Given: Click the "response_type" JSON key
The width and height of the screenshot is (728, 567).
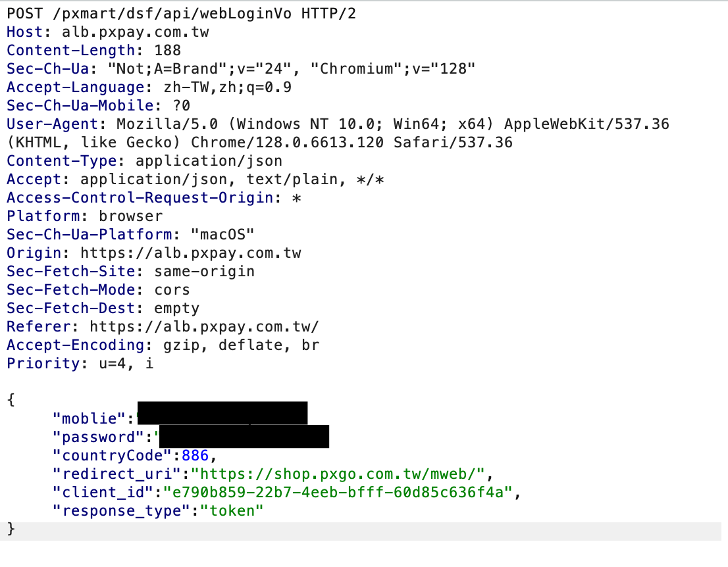Looking at the screenshot, I should (x=122, y=511).
